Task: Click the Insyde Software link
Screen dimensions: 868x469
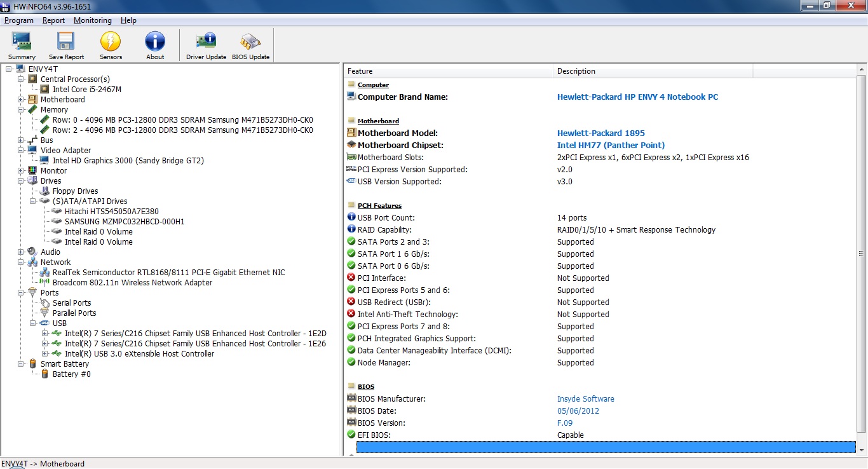Action: click(x=585, y=398)
